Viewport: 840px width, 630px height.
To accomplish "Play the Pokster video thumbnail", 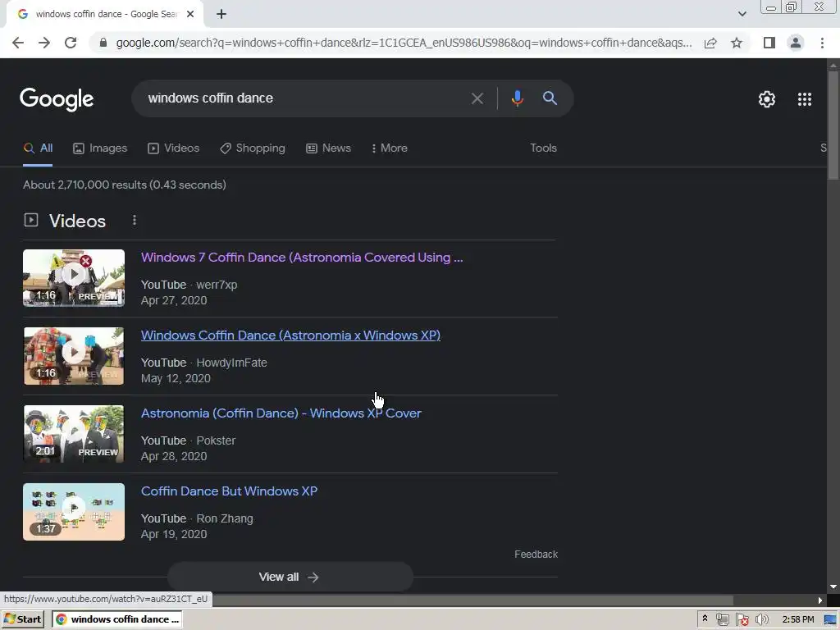I will 74,434.
